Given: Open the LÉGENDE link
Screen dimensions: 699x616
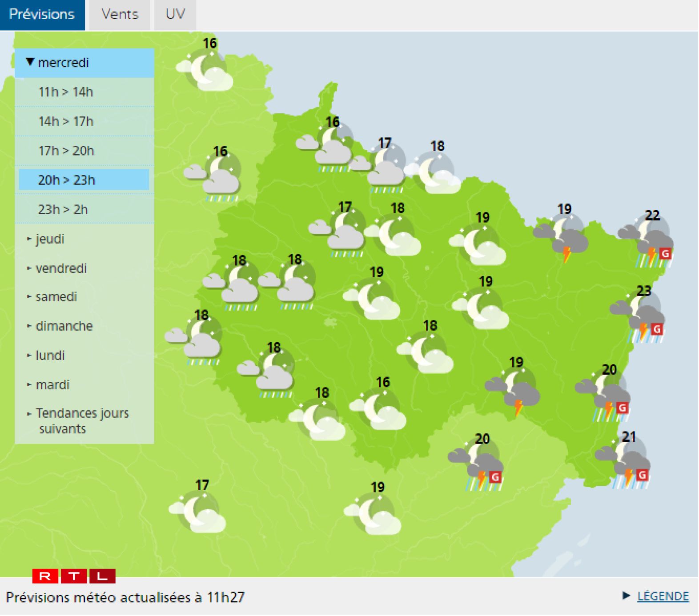Looking at the screenshot, I should pos(662,596).
